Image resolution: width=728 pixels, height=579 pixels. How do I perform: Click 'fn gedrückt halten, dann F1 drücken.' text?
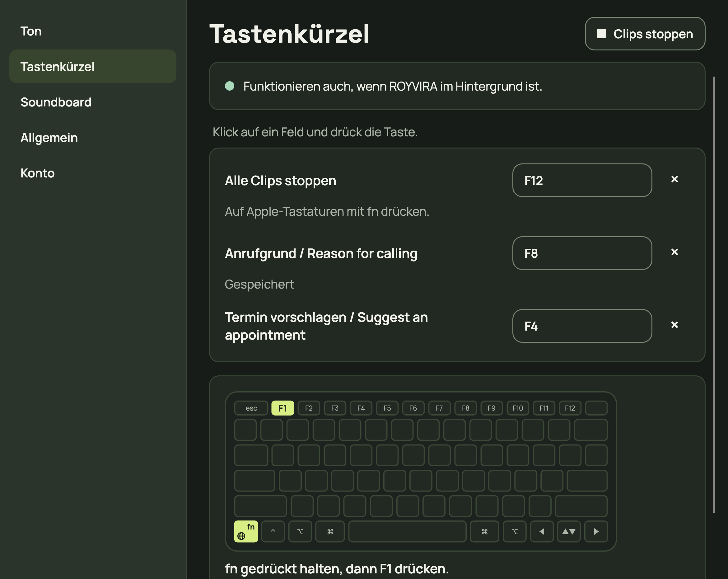(337, 569)
